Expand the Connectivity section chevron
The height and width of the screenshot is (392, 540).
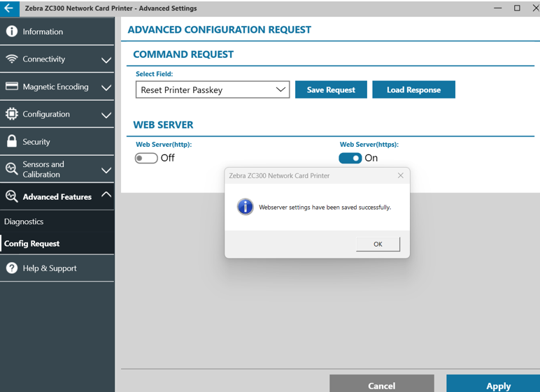(x=106, y=60)
